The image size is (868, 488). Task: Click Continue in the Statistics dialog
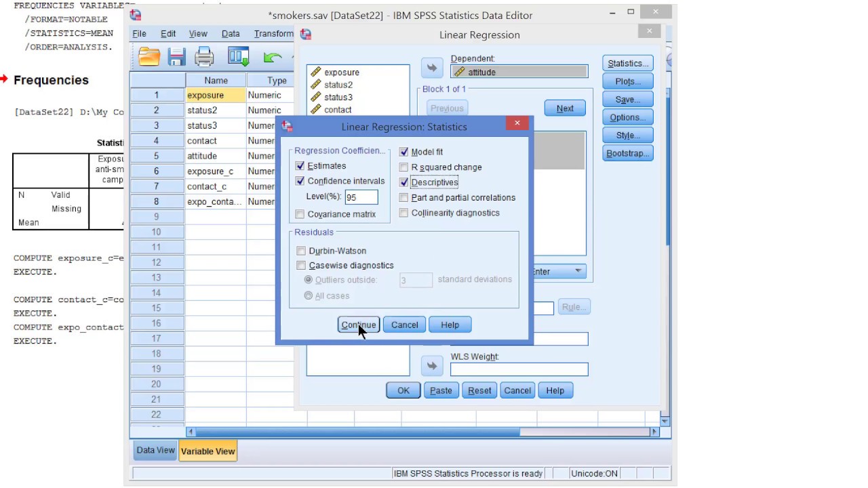click(x=359, y=325)
